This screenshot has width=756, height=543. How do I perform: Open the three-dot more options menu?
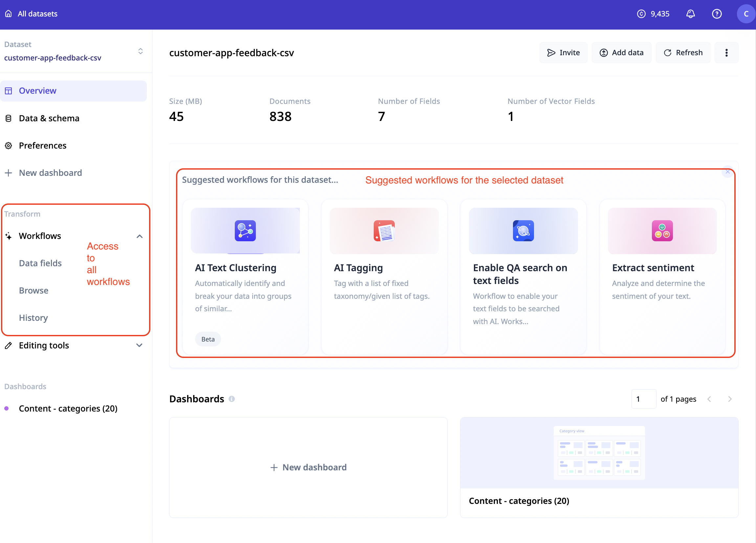click(x=726, y=53)
